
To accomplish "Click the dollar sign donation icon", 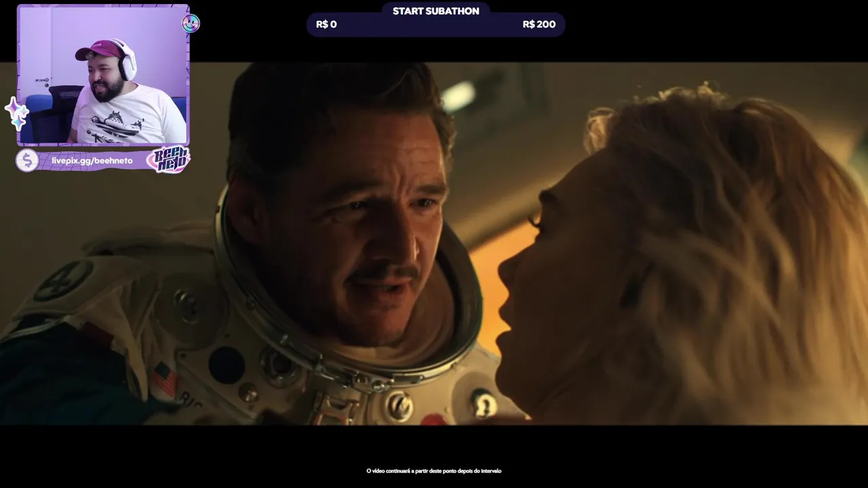I will (x=27, y=161).
